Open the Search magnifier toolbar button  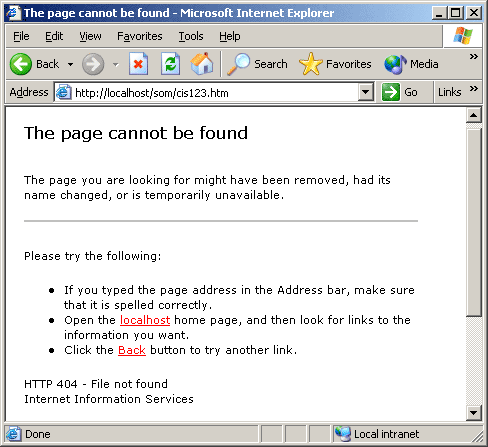(x=257, y=64)
